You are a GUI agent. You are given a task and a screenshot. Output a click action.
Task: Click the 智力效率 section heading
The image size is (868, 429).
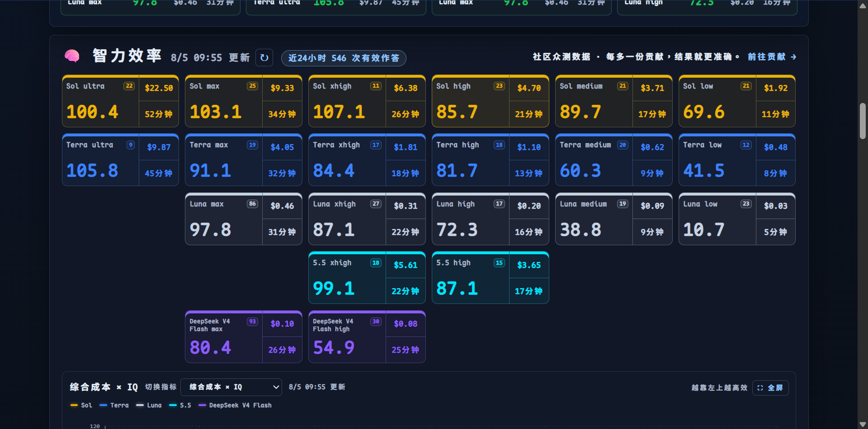pos(127,56)
